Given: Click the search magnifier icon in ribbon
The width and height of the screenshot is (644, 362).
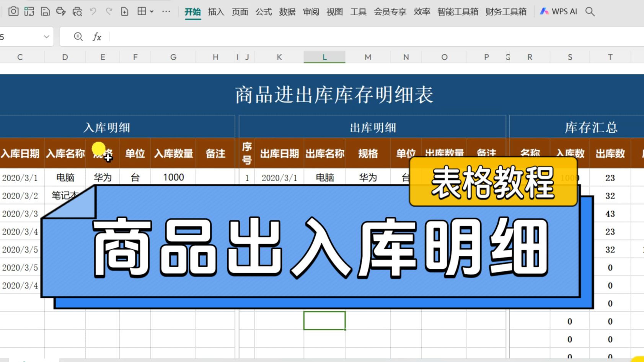Looking at the screenshot, I should click(x=590, y=11).
